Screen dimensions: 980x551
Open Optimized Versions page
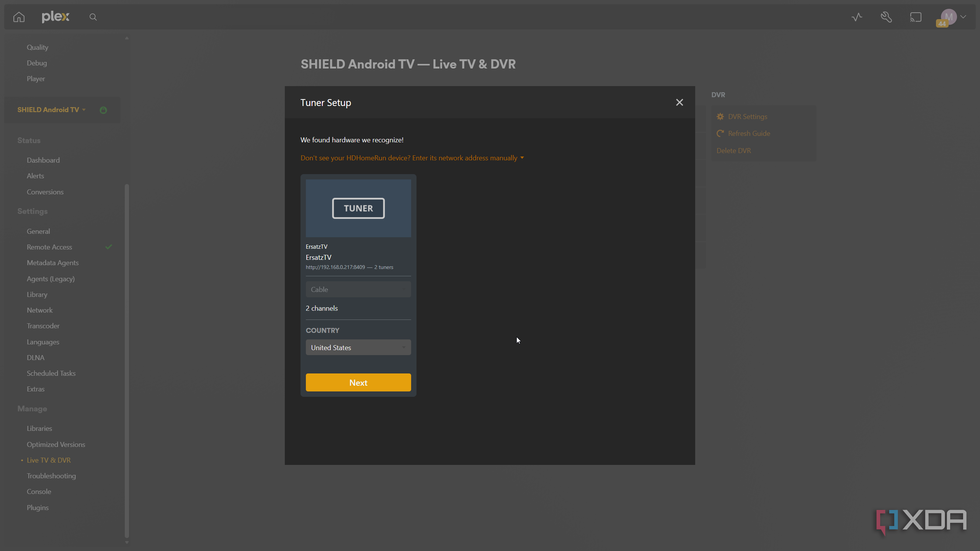click(56, 444)
